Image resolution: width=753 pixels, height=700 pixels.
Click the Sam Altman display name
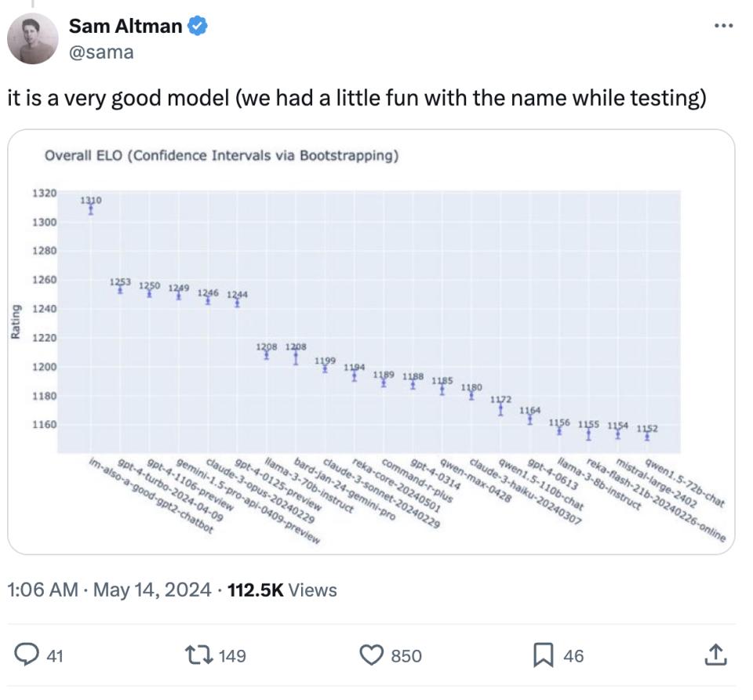pyautogui.click(x=125, y=26)
